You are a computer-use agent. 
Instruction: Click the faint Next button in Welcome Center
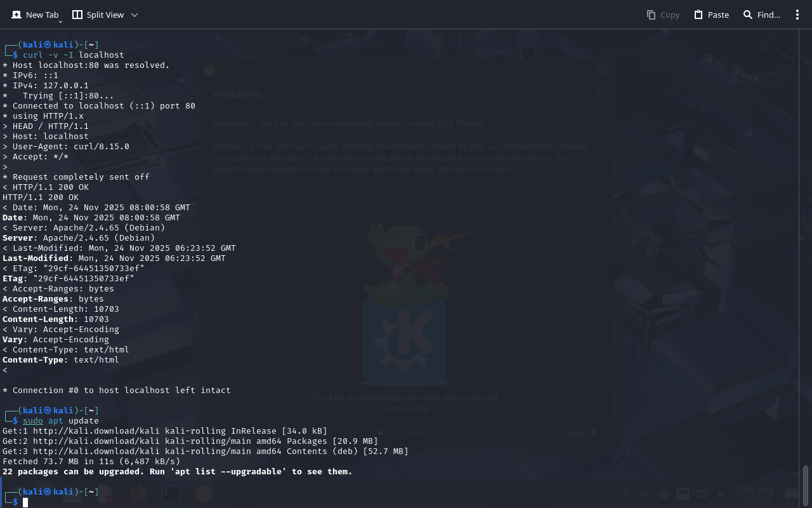(582, 433)
